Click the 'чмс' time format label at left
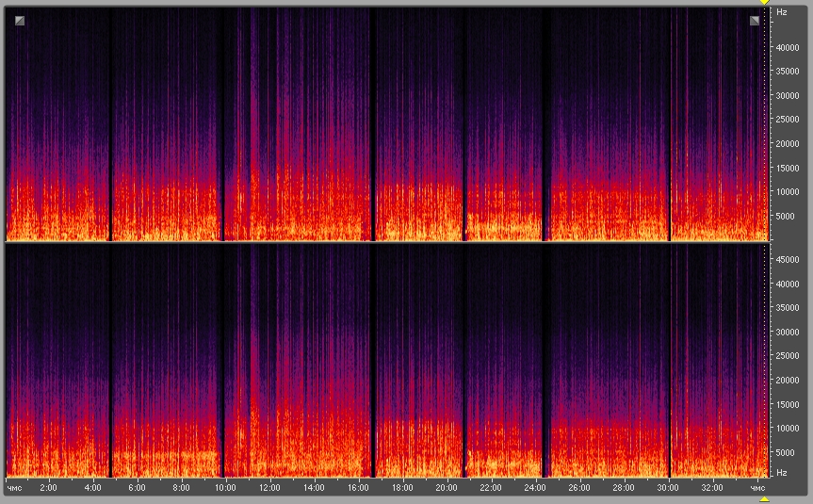 (15, 488)
